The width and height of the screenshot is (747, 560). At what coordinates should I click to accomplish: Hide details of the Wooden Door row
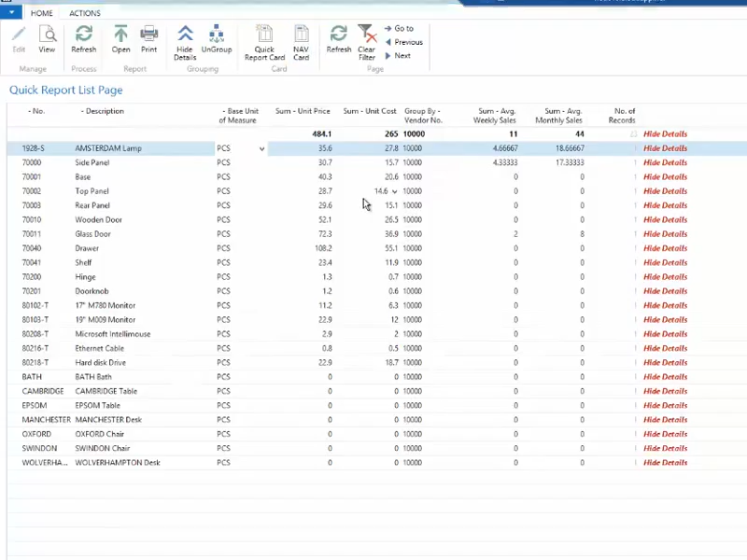tap(665, 219)
